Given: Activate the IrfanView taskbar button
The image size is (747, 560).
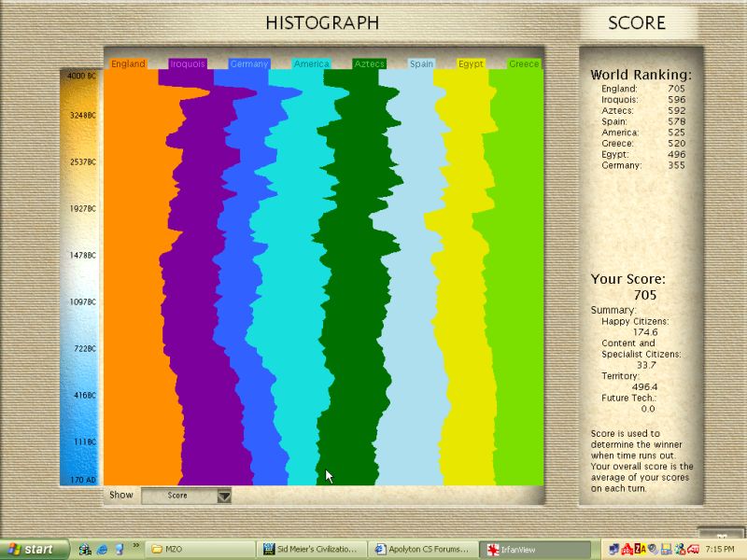Looking at the screenshot, I should [x=532, y=549].
